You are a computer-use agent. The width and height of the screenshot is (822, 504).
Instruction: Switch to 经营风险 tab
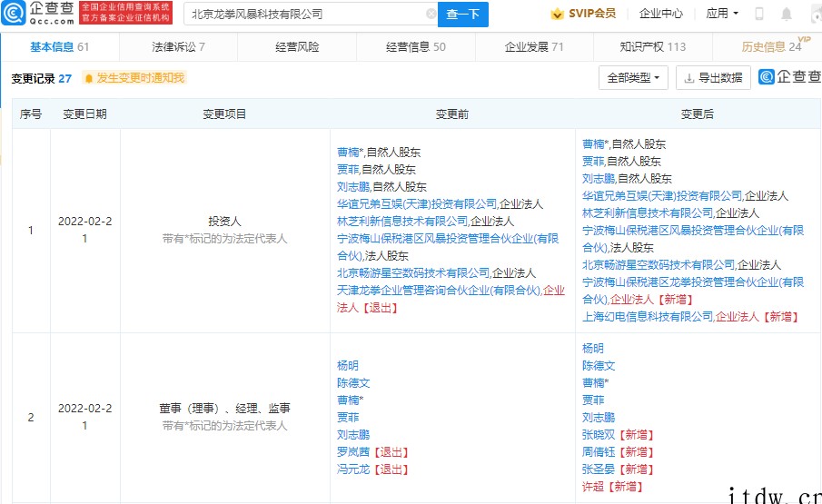(x=297, y=47)
